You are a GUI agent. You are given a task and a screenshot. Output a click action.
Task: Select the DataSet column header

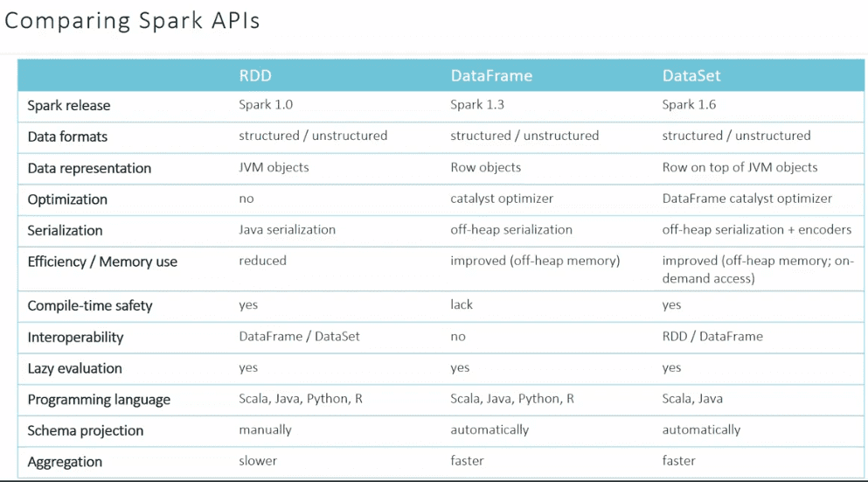coord(691,76)
